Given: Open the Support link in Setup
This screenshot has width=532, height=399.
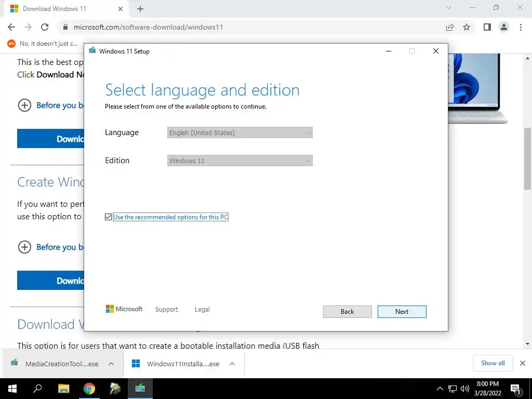Looking at the screenshot, I should click(x=167, y=310).
